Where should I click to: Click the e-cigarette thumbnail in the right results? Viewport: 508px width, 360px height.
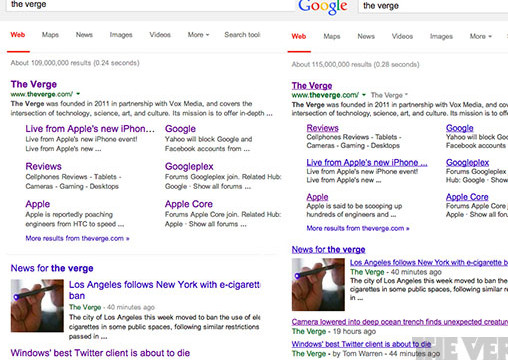pyautogui.click(x=318, y=285)
